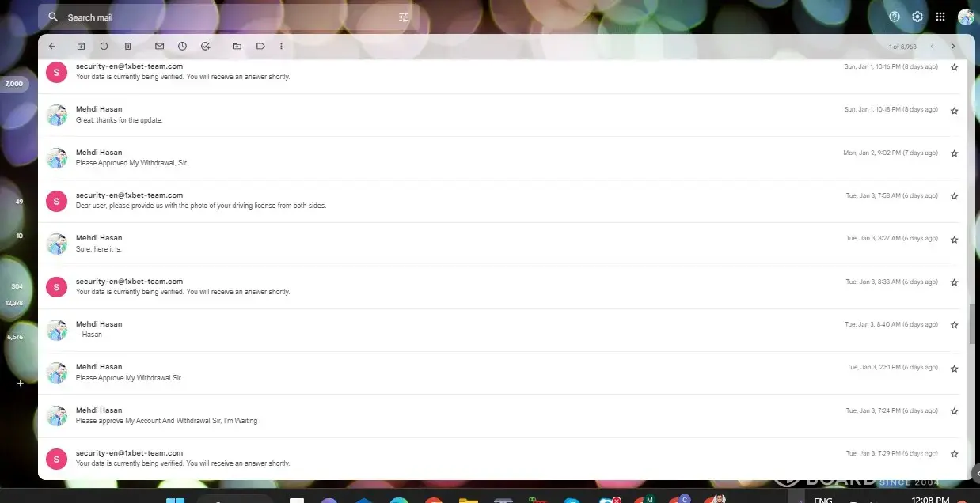Show search options filter
The width and height of the screenshot is (980, 503).
[x=404, y=17]
